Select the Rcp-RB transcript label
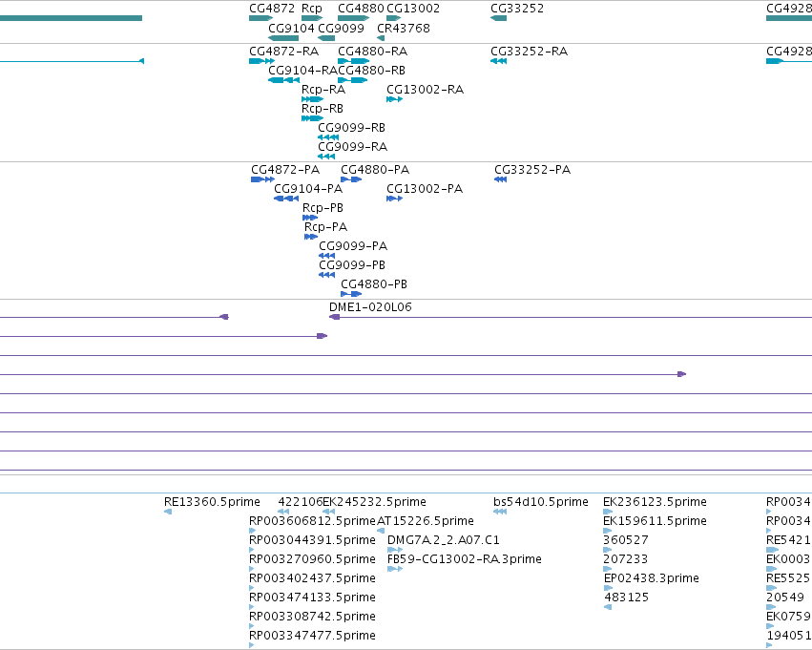Viewport: 812px width, 650px height. pyautogui.click(x=323, y=109)
